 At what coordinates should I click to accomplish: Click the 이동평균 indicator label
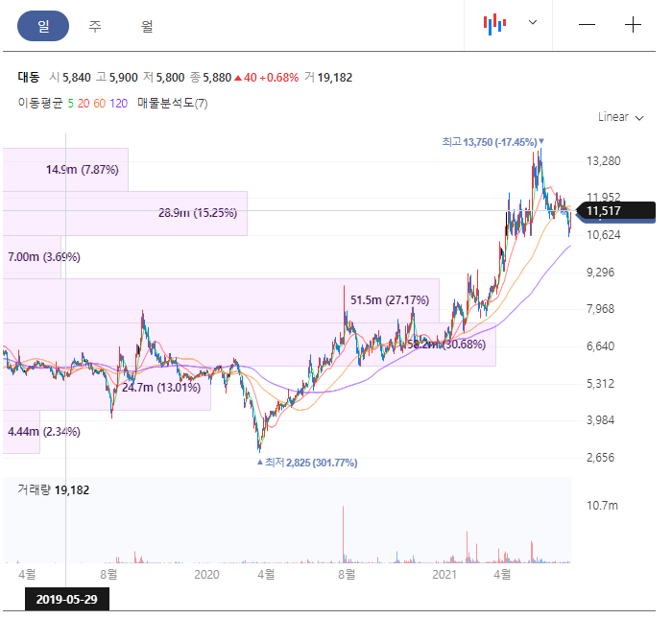(40, 104)
